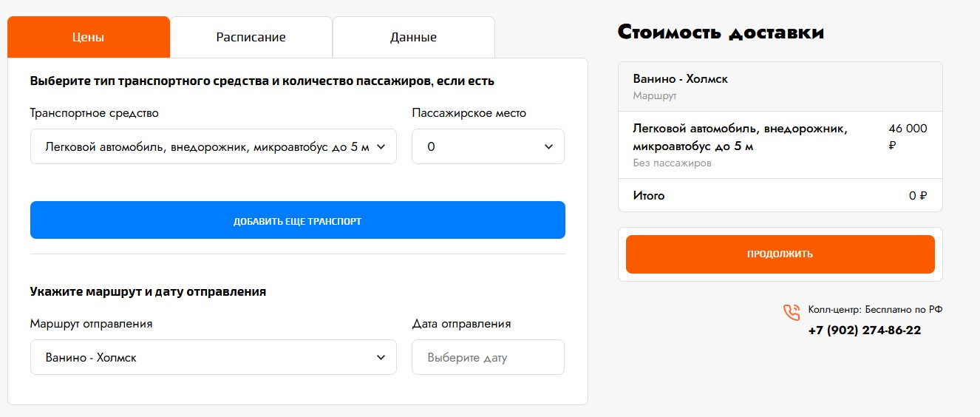This screenshot has height=417, width=980.
Task: Click the Итого total row
Action: pyautogui.click(x=780, y=196)
